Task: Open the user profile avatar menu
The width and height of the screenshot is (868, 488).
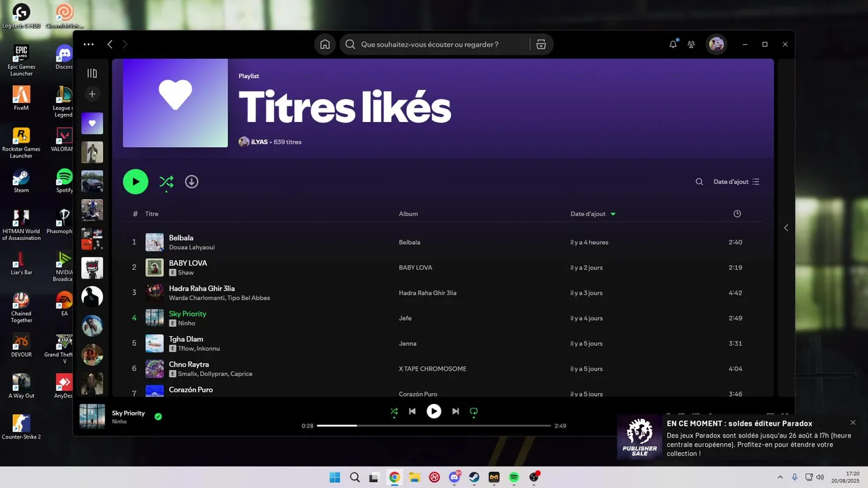Action: pos(716,44)
